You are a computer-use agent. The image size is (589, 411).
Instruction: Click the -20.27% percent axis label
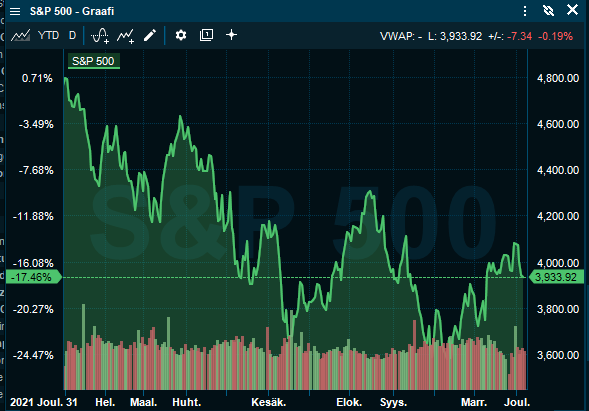click(33, 309)
